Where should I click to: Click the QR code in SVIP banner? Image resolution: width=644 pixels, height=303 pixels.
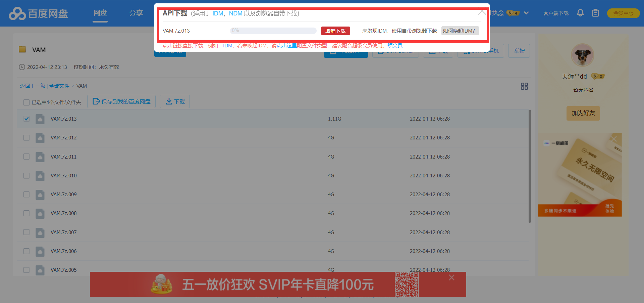(x=407, y=284)
